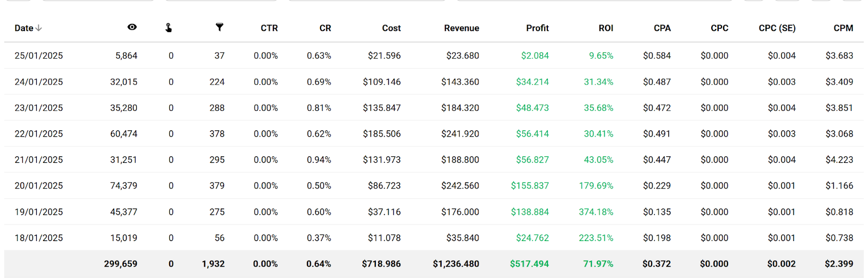This screenshot has width=868, height=278.
Task: Click the 18/01/2025 date cell
Action: [39, 238]
